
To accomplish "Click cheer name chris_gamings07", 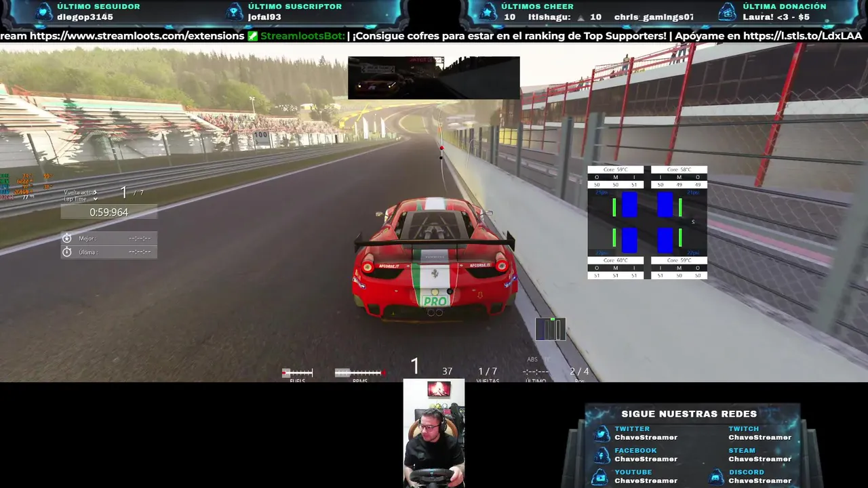I will (654, 17).
